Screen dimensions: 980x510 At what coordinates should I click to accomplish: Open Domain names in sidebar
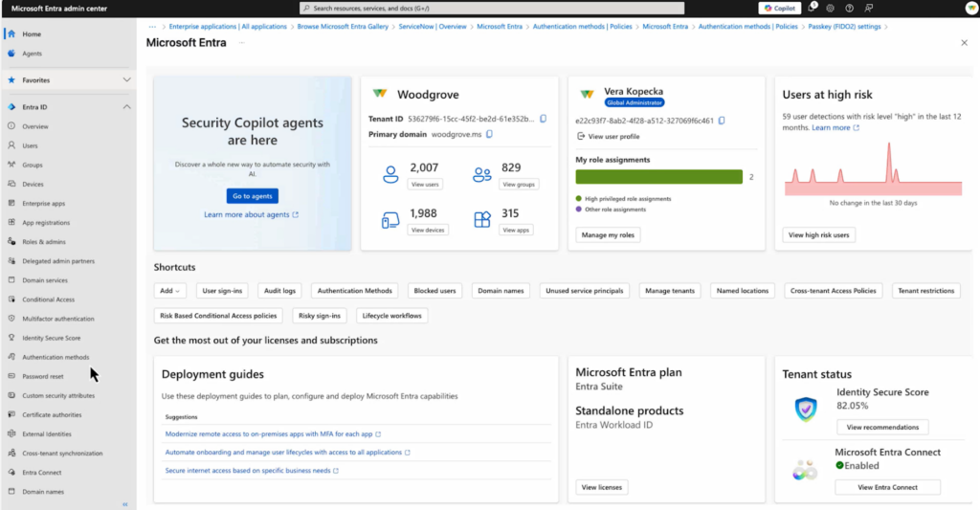[x=43, y=492]
